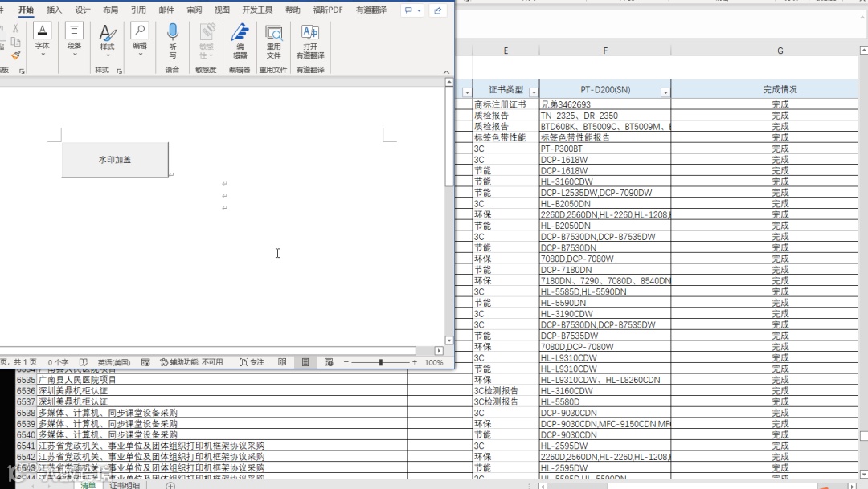This screenshot has height=489, width=868.
Task: Click the Word horizontal scrollbar right arrow
Action: pos(439,351)
